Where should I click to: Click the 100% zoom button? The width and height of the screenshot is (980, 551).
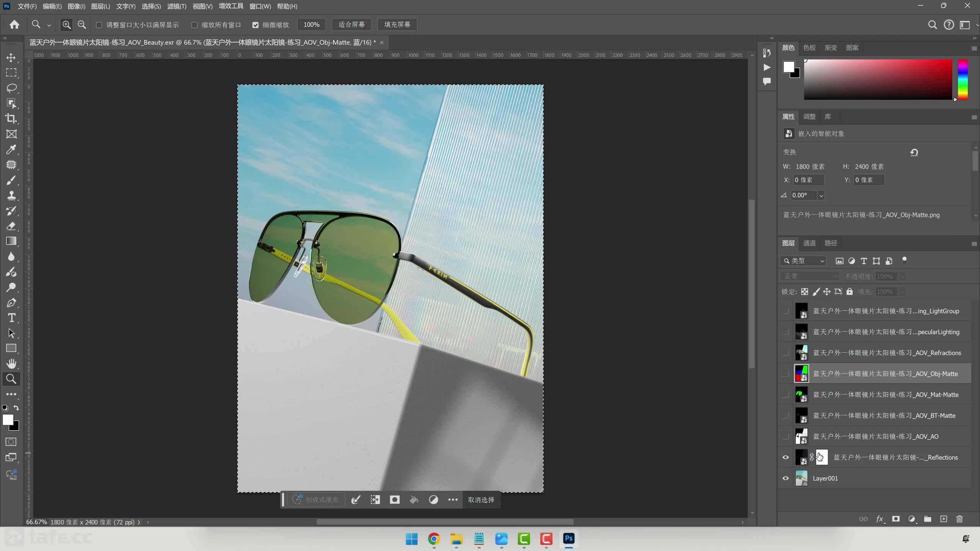311,25
